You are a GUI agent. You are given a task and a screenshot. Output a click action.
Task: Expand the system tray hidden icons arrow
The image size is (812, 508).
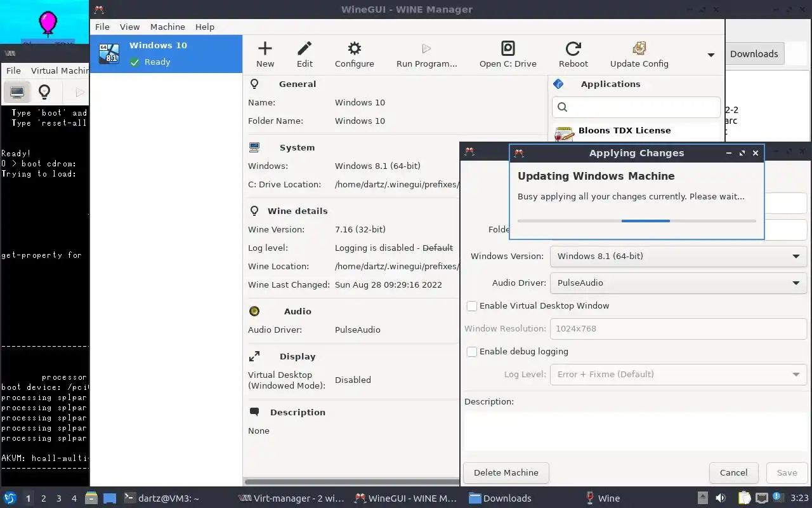click(702, 498)
